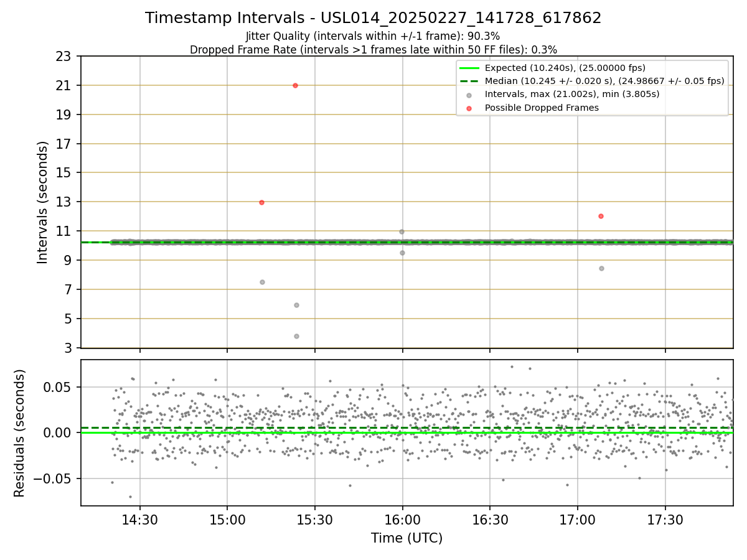Click the 16:30 x-axis tick label
This screenshot has height=560, width=747.
coord(490,519)
